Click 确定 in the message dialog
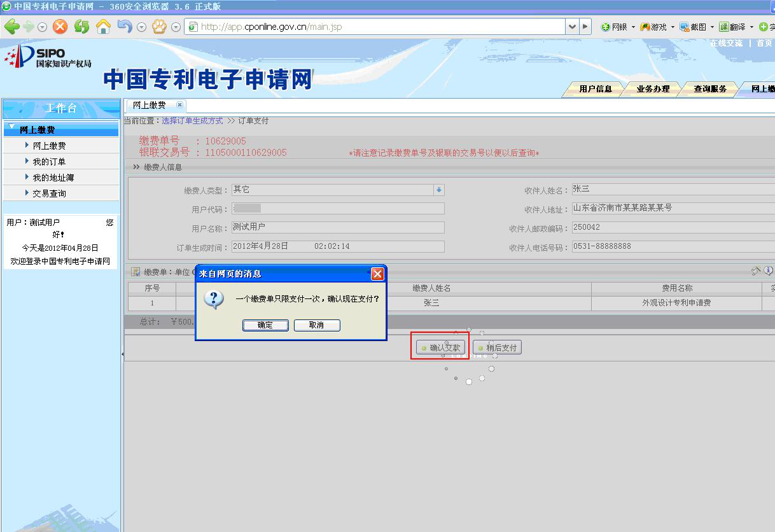Image resolution: width=775 pixels, height=532 pixels. [265, 325]
